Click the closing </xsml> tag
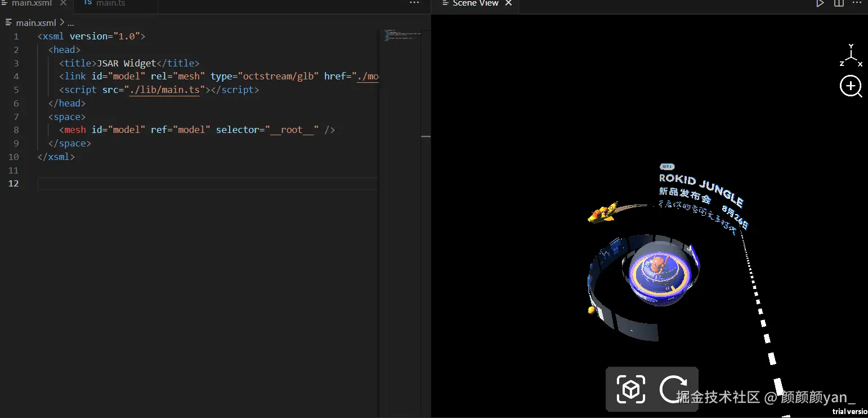 click(x=56, y=157)
